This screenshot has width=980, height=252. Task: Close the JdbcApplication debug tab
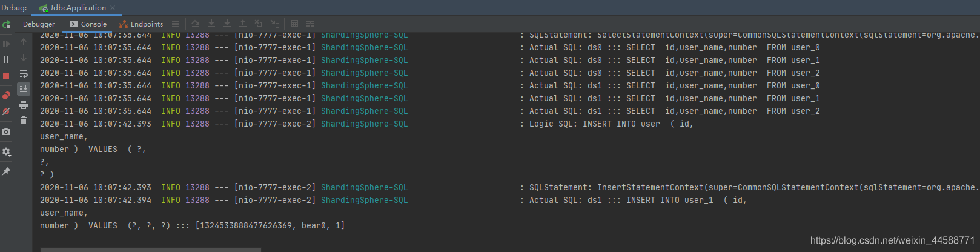(x=113, y=8)
